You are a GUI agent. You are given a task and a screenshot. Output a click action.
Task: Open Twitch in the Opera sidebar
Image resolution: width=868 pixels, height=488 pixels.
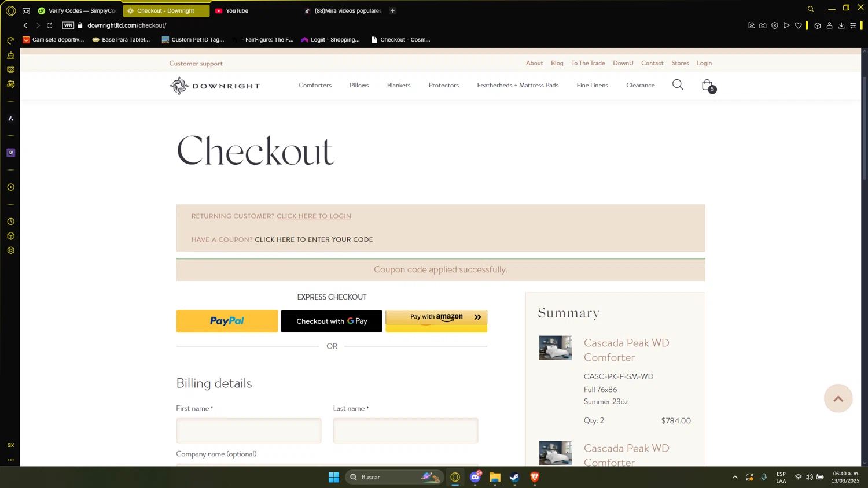(x=10, y=153)
